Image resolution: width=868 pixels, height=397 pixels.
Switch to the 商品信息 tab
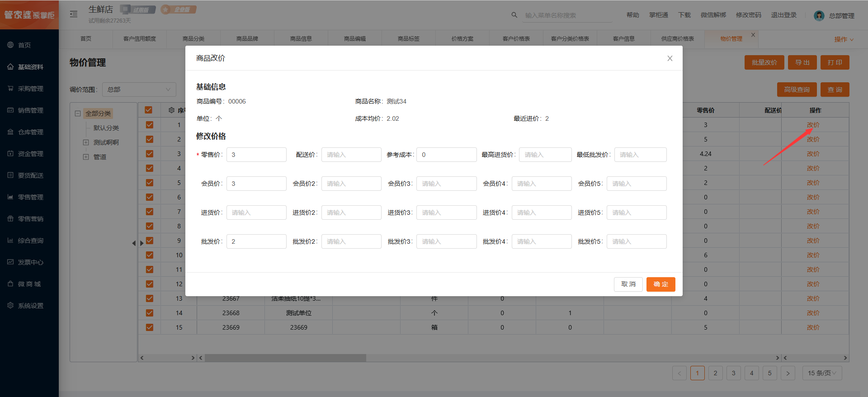tap(301, 39)
